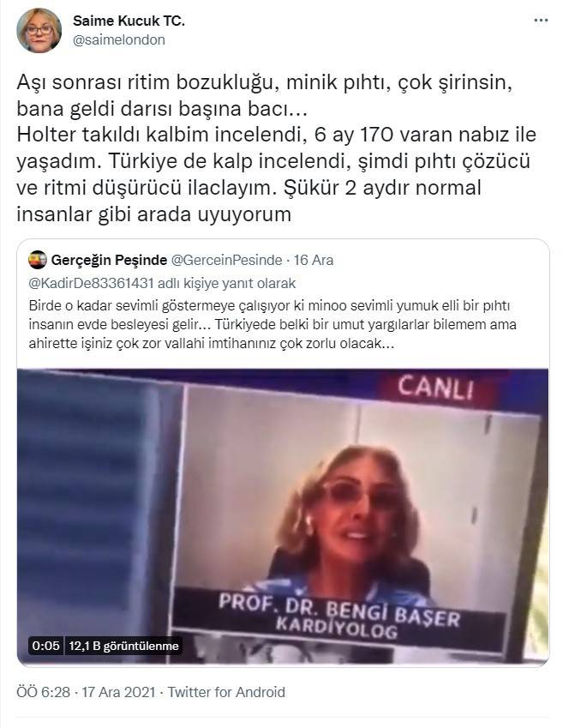Open the Gerçeğin Peşinde account name
This screenshot has width=563, height=728.
point(109,260)
